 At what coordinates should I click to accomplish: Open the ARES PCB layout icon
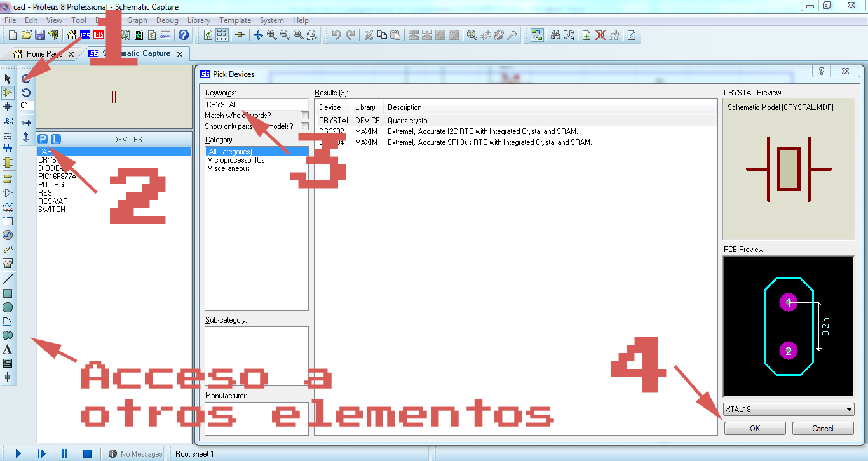(x=99, y=35)
